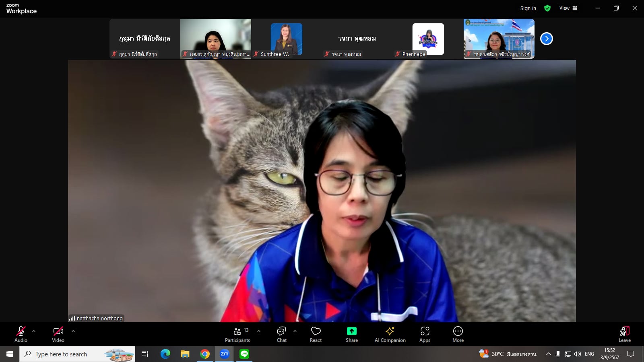Click the Sign in link

point(528,8)
